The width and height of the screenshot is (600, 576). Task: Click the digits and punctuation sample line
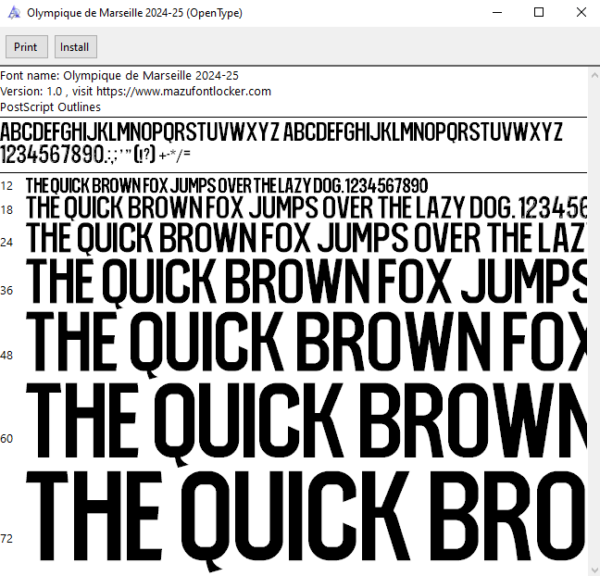point(95,154)
